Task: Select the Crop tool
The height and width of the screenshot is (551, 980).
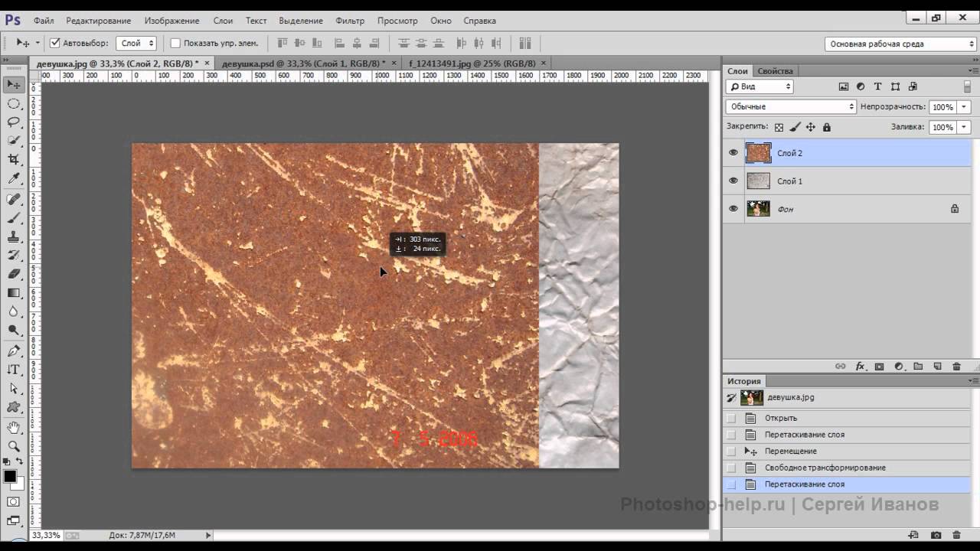Action: [14, 159]
